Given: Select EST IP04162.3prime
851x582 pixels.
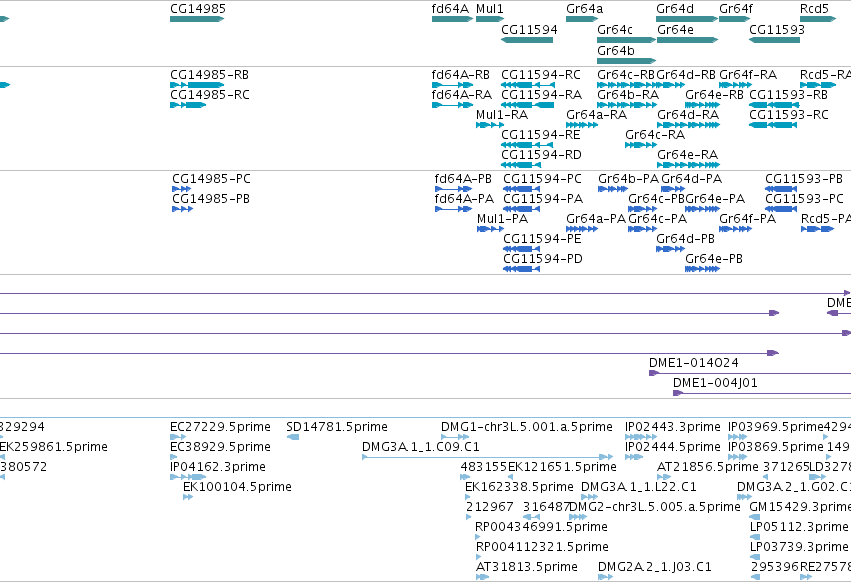Looking at the screenshot, I should pos(188,477).
